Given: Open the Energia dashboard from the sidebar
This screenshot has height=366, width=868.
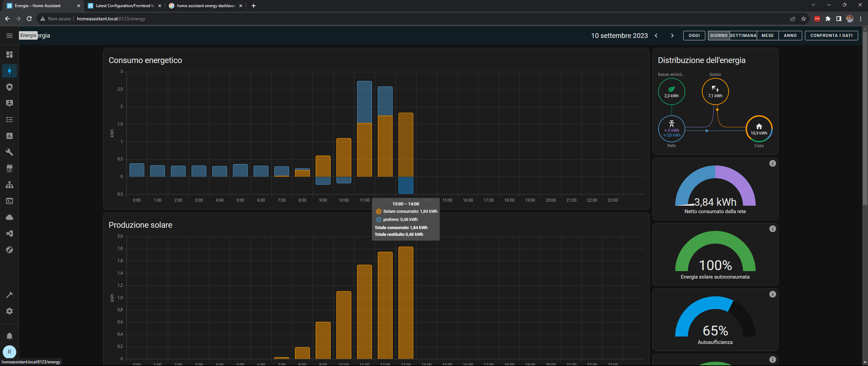Looking at the screenshot, I should coord(9,71).
